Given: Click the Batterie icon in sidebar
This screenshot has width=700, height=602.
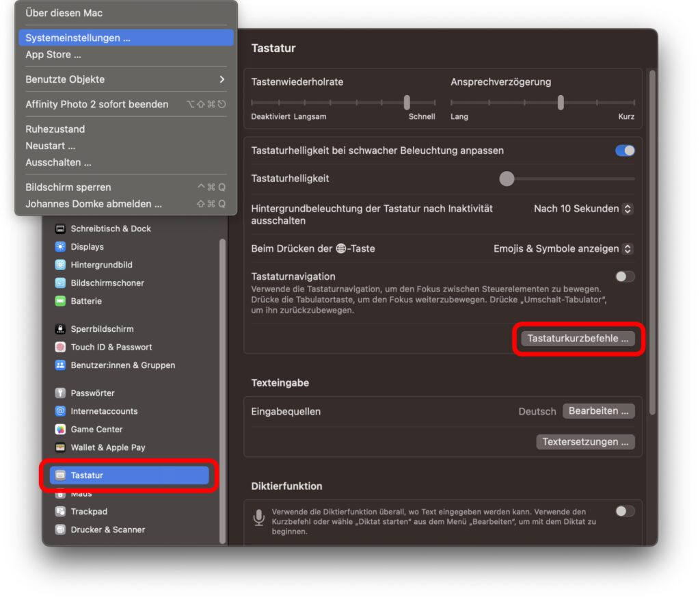Looking at the screenshot, I should point(60,301).
